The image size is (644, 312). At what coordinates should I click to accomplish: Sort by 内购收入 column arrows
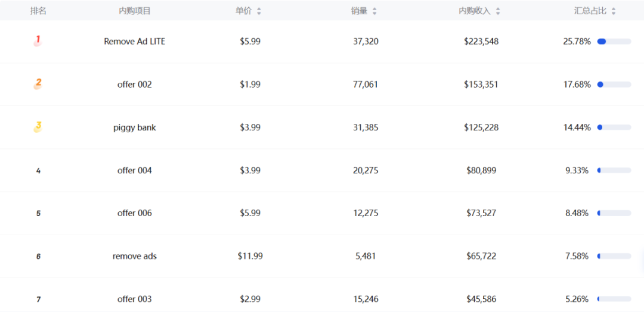[x=498, y=11]
